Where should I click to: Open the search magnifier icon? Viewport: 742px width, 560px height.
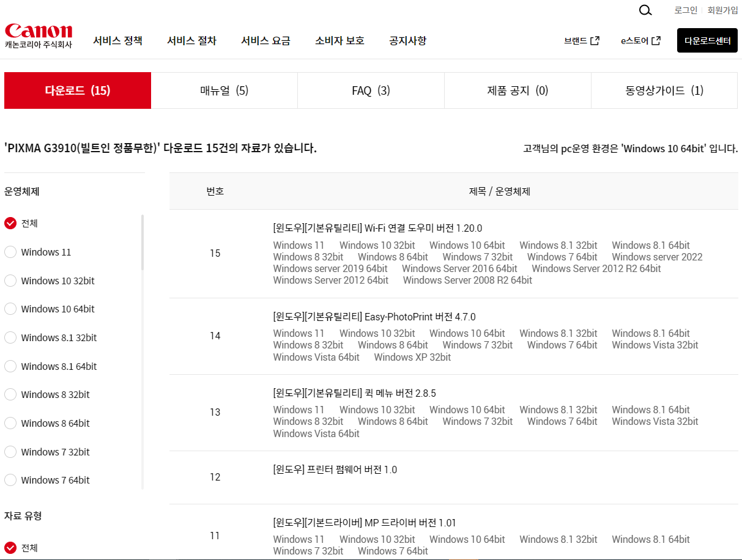(645, 10)
